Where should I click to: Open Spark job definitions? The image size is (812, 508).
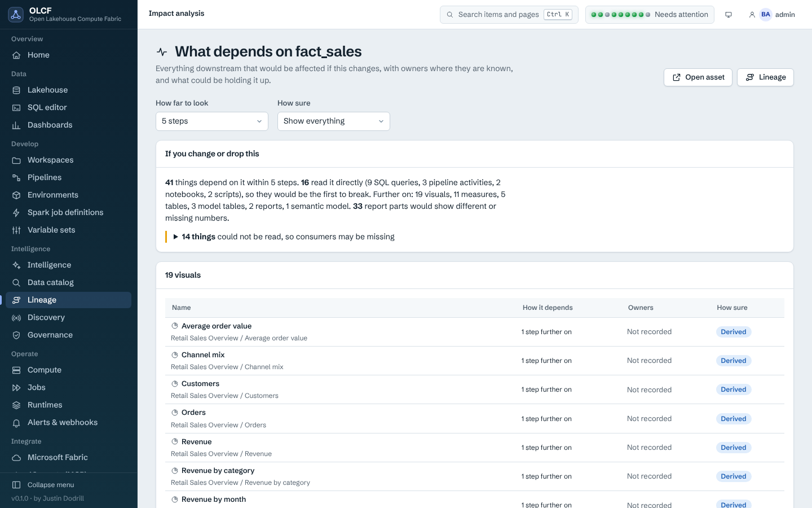click(x=68, y=212)
